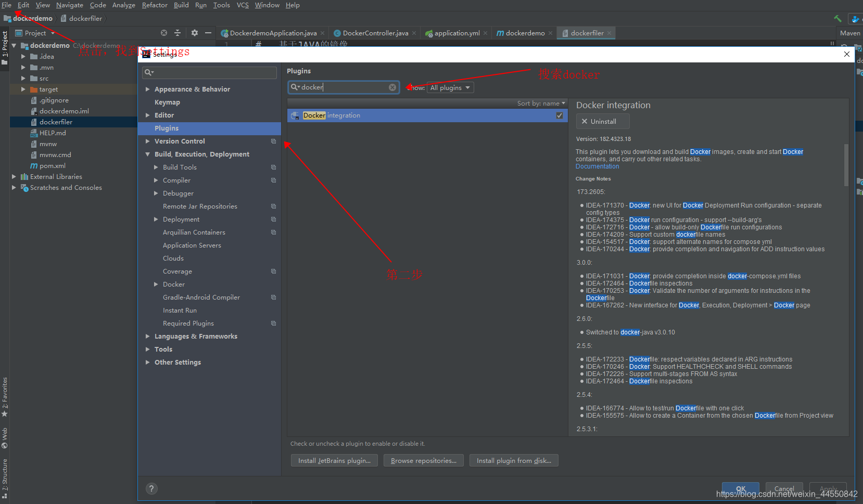The image size is (863, 504).
Task: Click the per-project icon next to Version Control
Action: [x=273, y=141]
